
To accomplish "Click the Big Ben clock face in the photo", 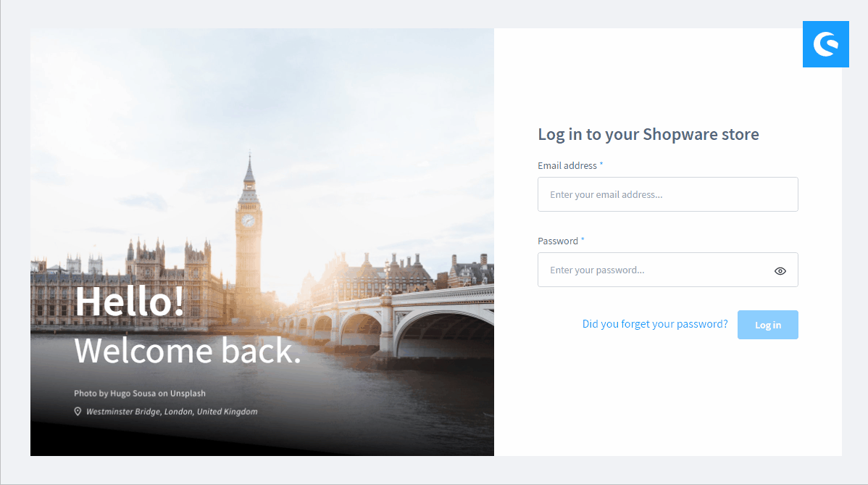I will pyautogui.click(x=248, y=220).
